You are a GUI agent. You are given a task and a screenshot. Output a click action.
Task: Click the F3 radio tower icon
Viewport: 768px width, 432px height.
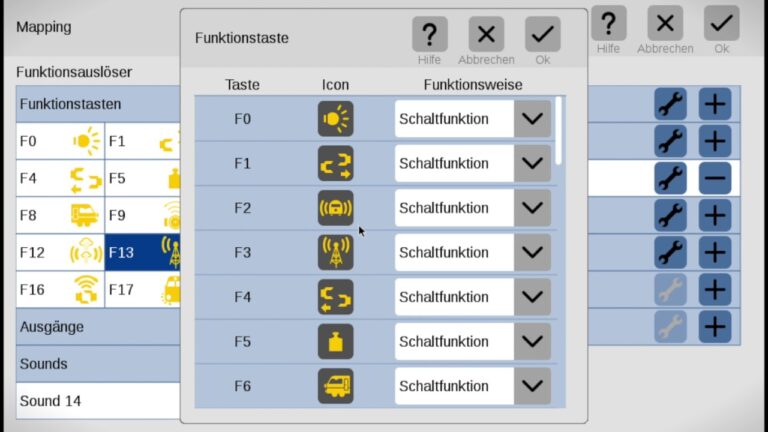tap(336, 253)
